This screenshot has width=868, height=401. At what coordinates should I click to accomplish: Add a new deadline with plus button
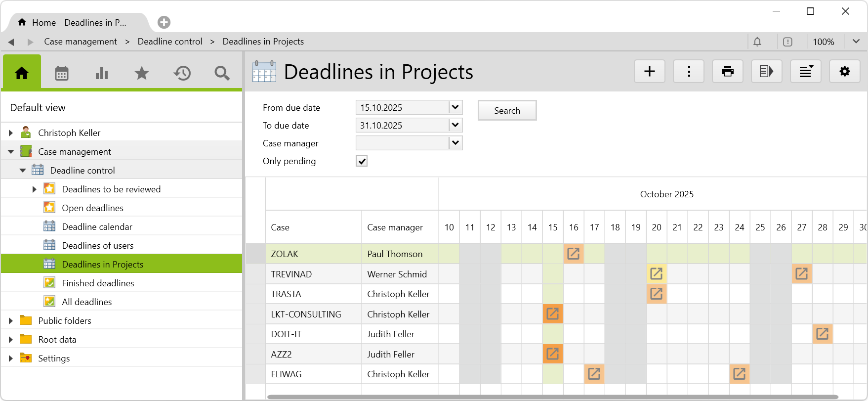tap(649, 72)
